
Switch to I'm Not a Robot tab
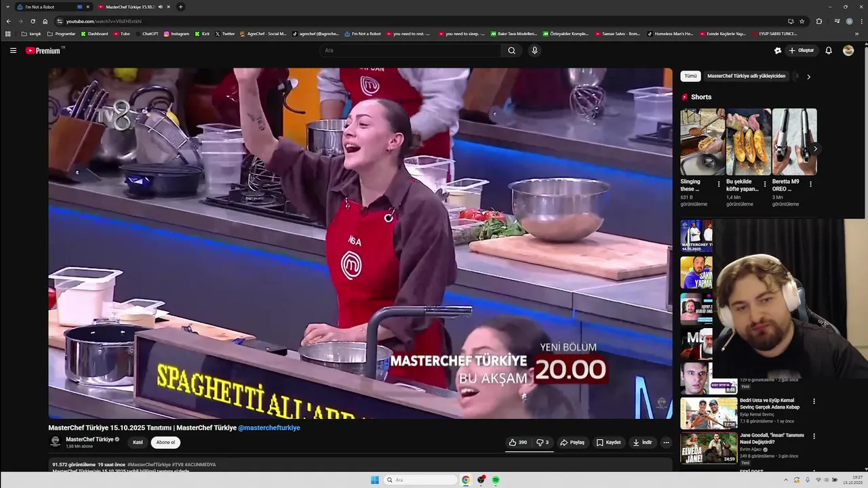53,7
